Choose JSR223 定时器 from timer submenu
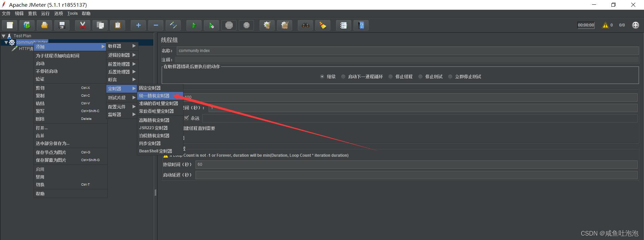 (x=160, y=128)
